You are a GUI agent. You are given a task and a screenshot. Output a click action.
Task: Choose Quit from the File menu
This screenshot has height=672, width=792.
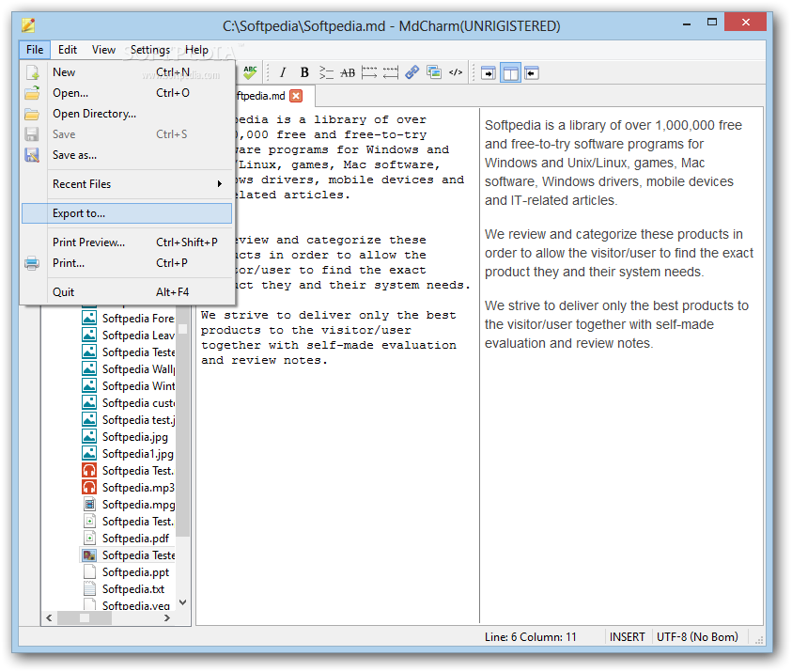click(x=127, y=292)
